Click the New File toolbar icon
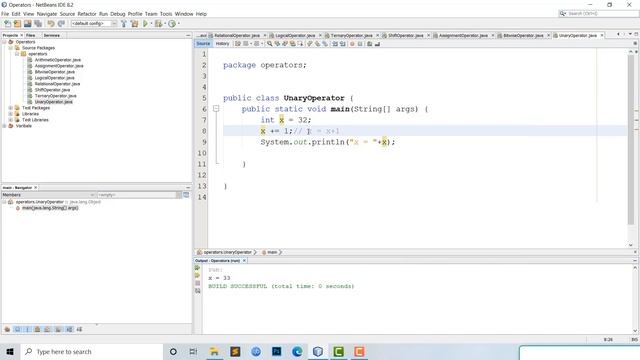640x360 pixels. pyautogui.click(x=7, y=24)
